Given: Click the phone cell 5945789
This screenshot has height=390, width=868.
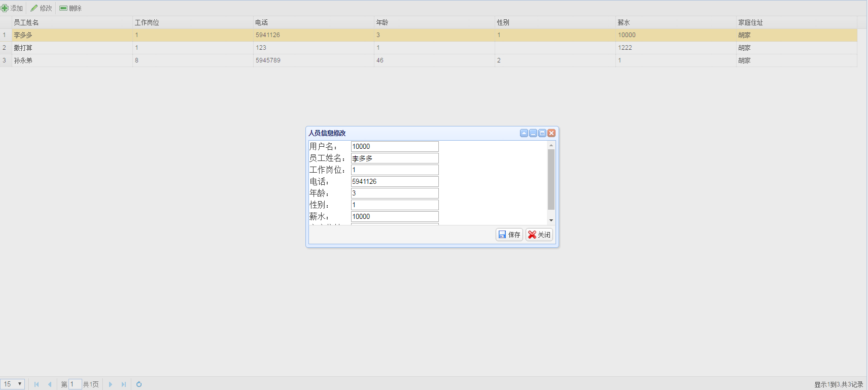Looking at the screenshot, I should pos(314,60).
